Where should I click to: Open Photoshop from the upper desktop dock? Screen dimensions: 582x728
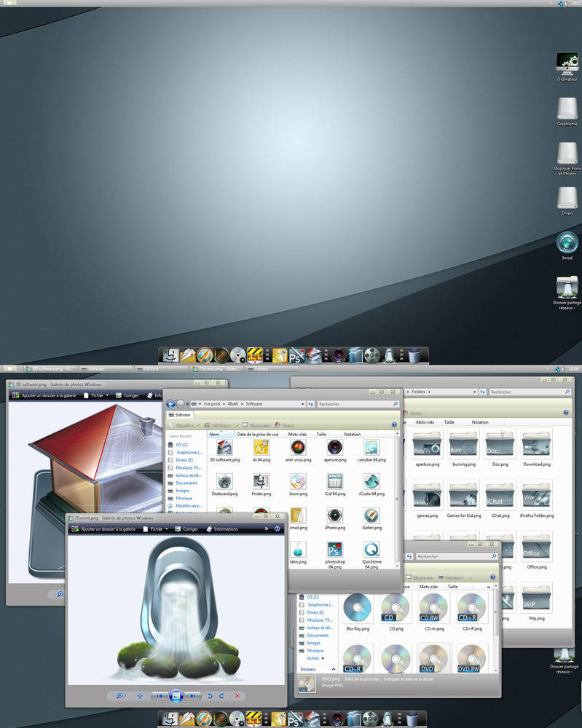tap(296, 356)
